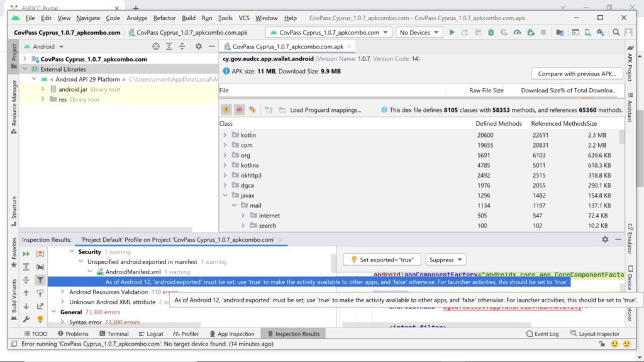Rerun the inspection with the double green arrows
The width and height of the screenshot is (644, 362).
[26, 254]
